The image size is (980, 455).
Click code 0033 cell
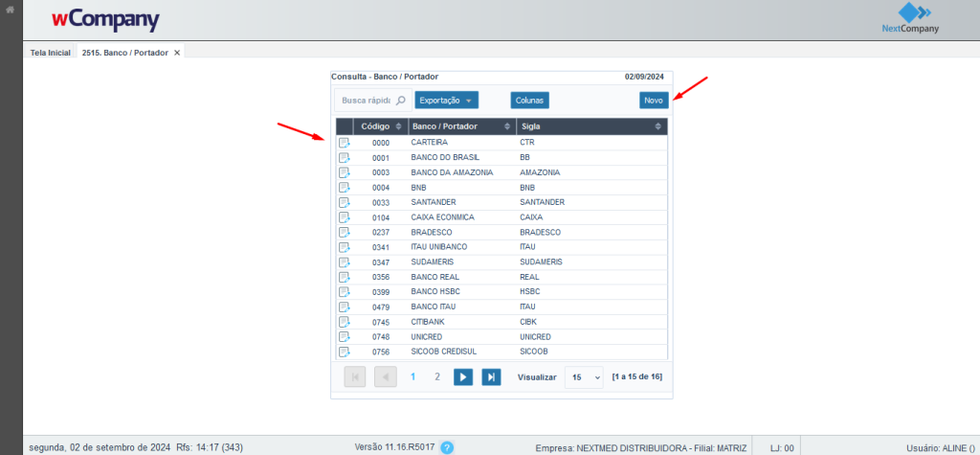coord(381,203)
